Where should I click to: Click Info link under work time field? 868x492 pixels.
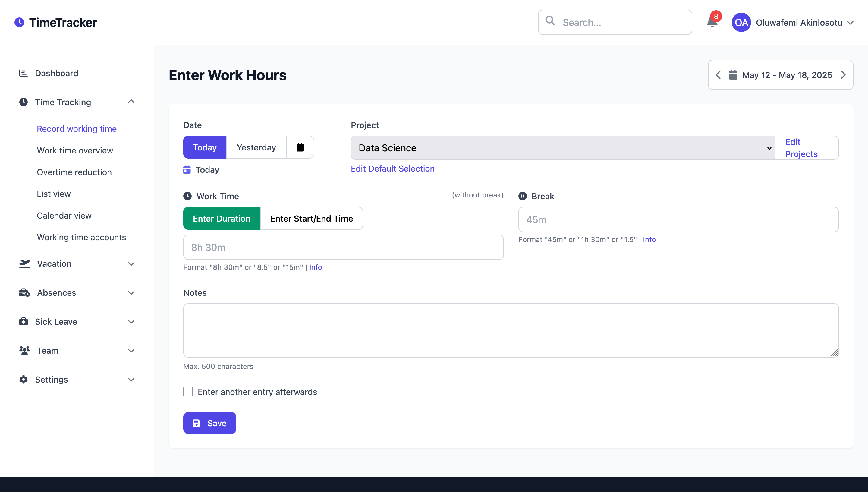(316, 267)
